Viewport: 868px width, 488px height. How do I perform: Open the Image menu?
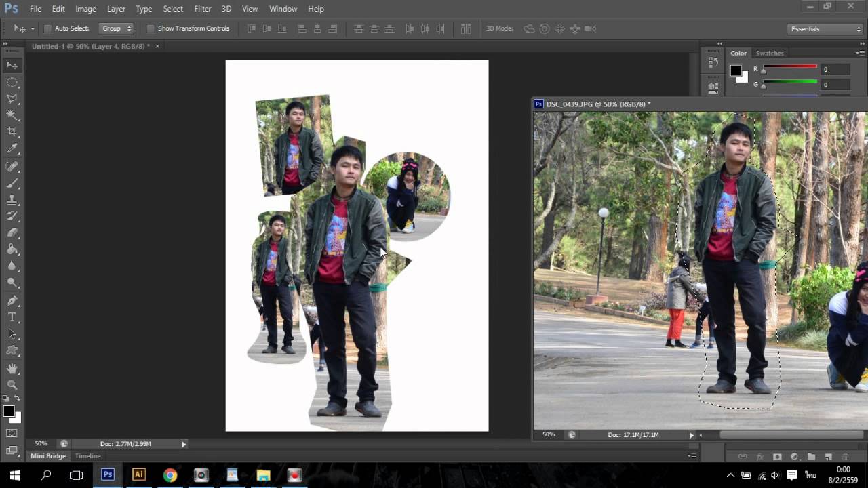click(85, 9)
